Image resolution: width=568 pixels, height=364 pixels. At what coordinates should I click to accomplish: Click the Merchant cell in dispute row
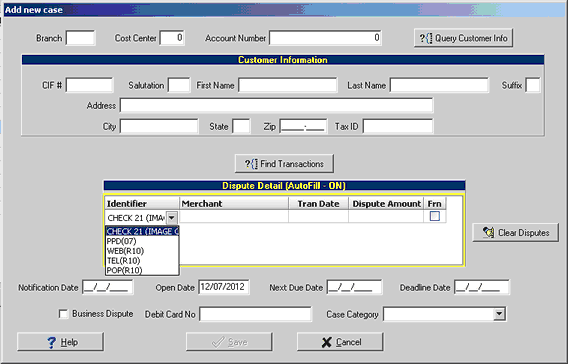[234, 217]
